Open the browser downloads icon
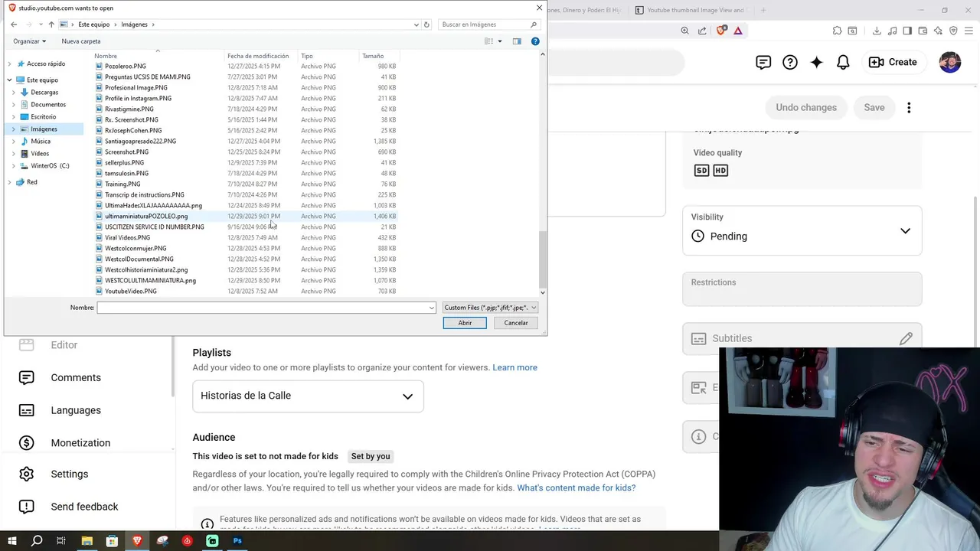 point(877,31)
